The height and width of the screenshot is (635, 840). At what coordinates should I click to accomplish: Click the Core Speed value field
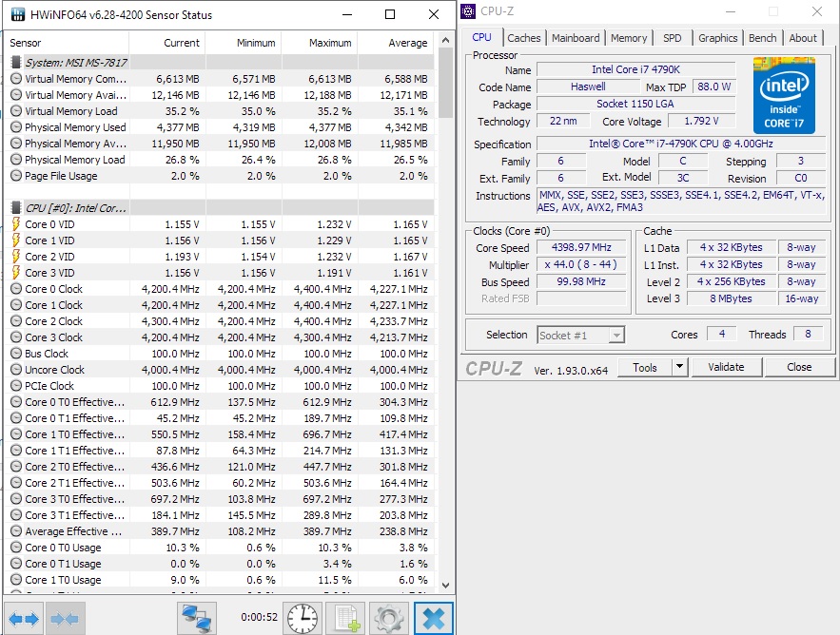[581, 247]
